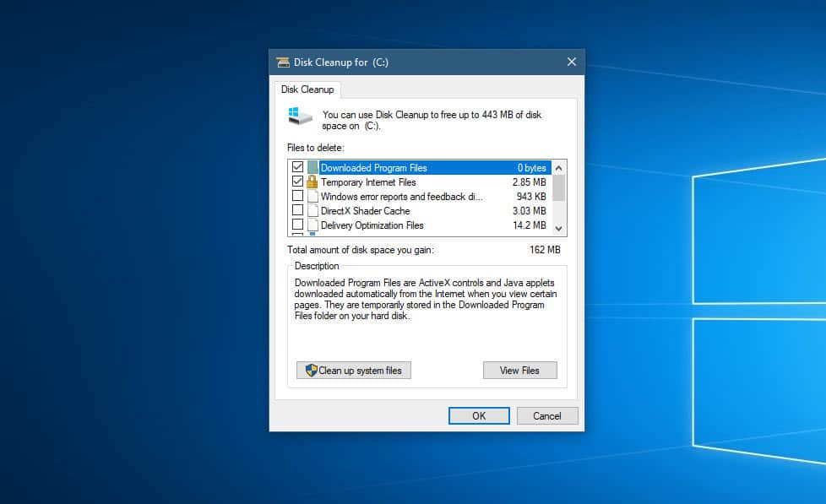
Task: Click the Cancel button
Action: (547, 415)
